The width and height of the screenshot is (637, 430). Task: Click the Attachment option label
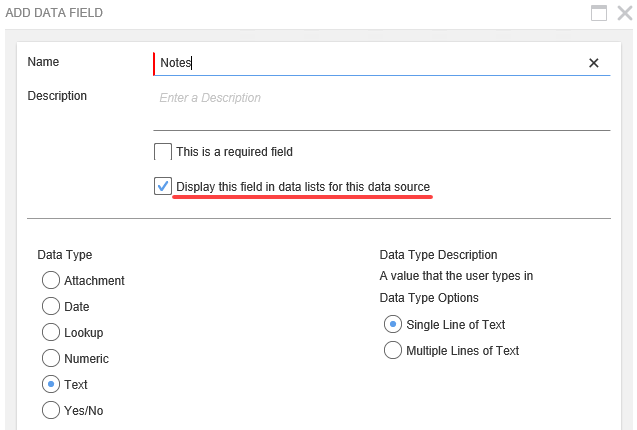(x=94, y=281)
